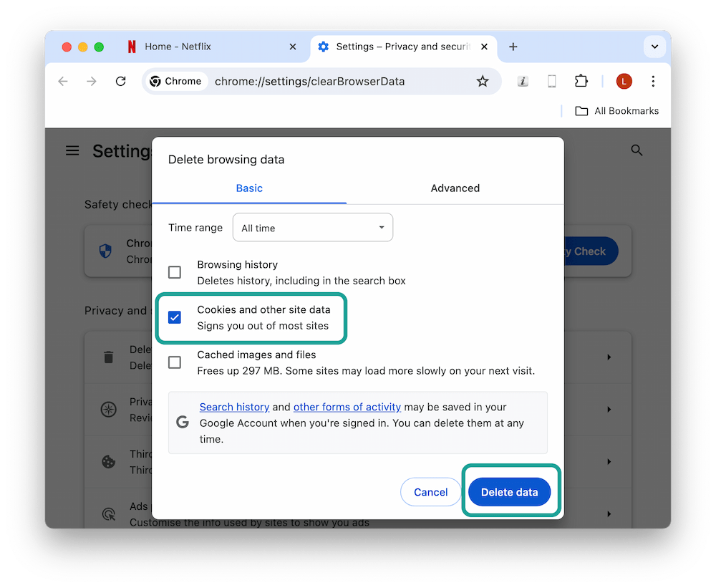Click the Privacy guide compass icon
Image resolution: width=716 pixels, height=588 pixels.
108,409
